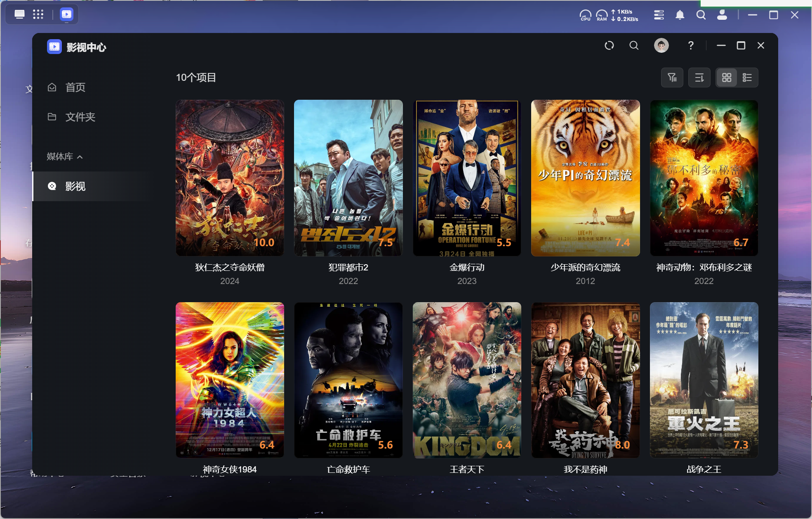The width and height of the screenshot is (812, 519).
Task: Open search in 影视中心 header
Action: [x=634, y=45]
